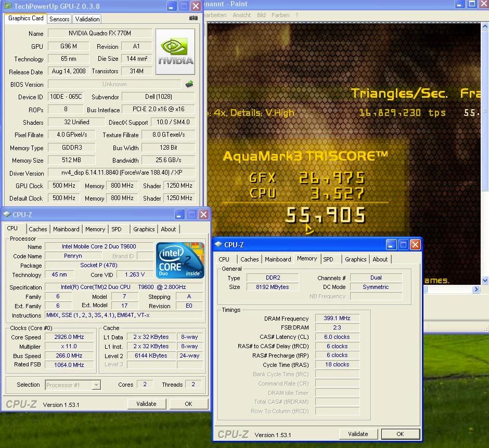Click the DRAM Frequency value 399.1 MHz
The width and height of the screenshot is (489, 448).
tap(337, 318)
